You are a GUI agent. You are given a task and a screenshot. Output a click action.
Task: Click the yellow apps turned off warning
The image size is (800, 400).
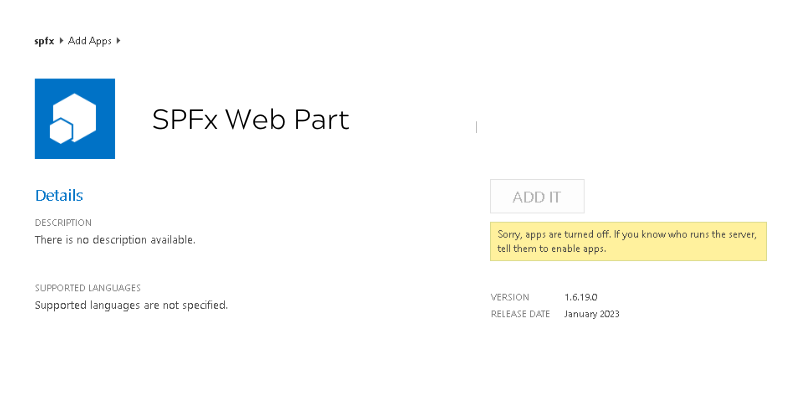click(x=628, y=241)
